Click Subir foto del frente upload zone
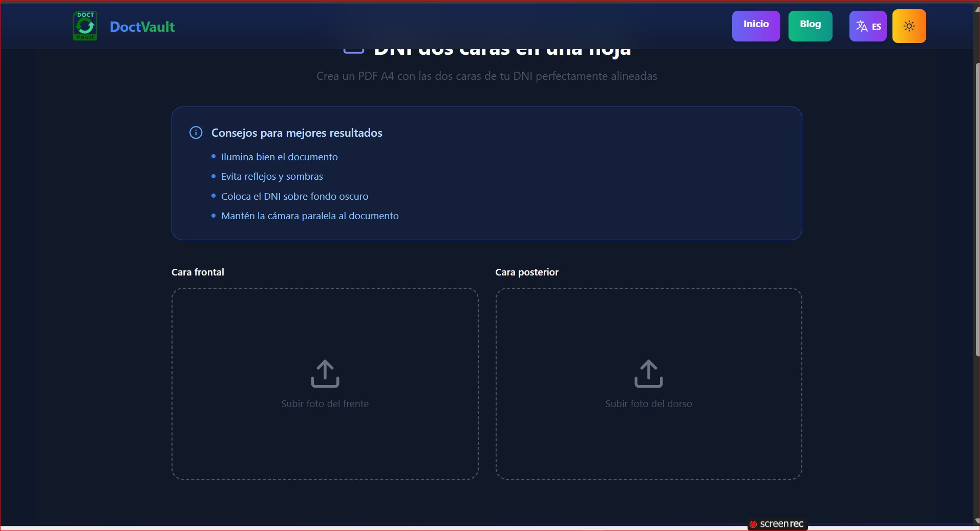 (325, 404)
